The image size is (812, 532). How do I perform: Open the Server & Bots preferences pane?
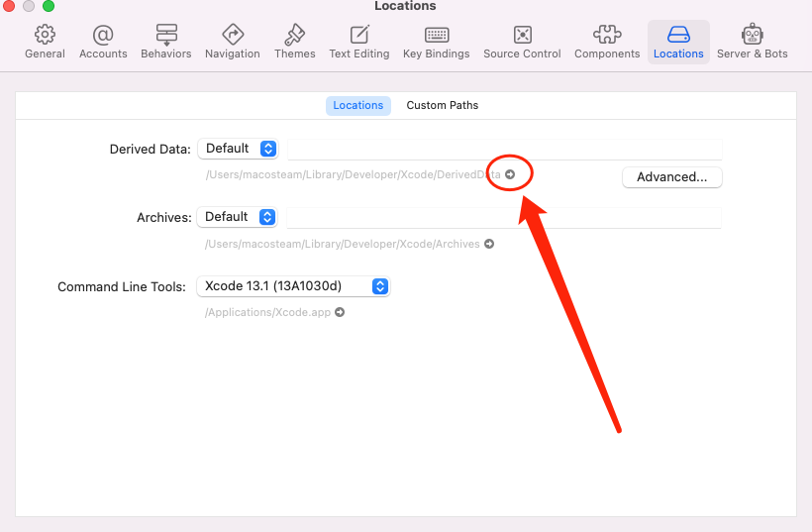pyautogui.click(x=752, y=42)
